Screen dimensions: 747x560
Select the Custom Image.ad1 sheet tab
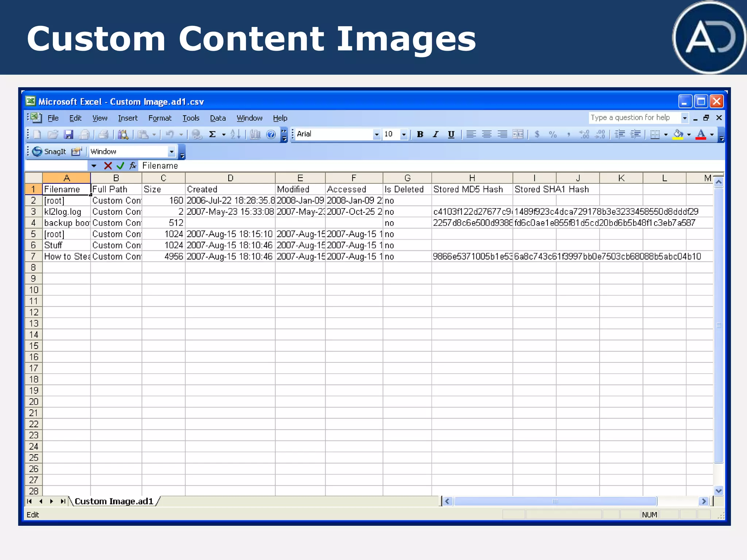(114, 501)
